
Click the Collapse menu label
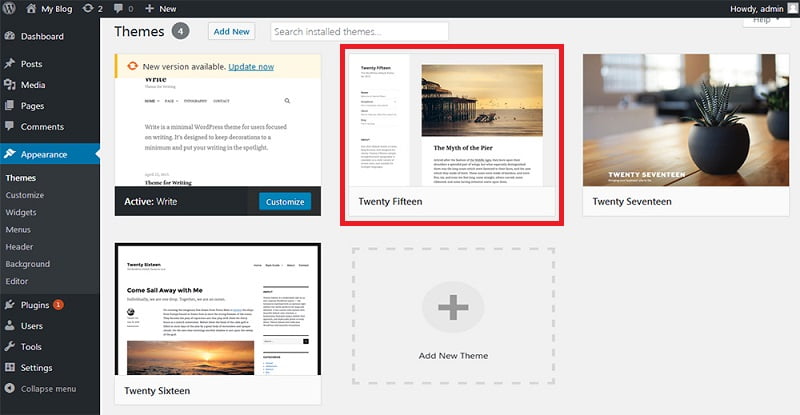click(48, 388)
